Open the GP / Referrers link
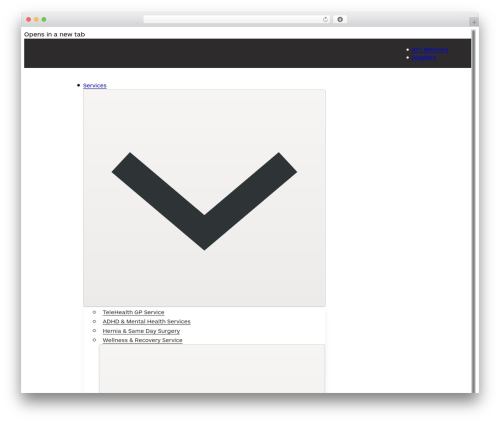 [x=430, y=50]
